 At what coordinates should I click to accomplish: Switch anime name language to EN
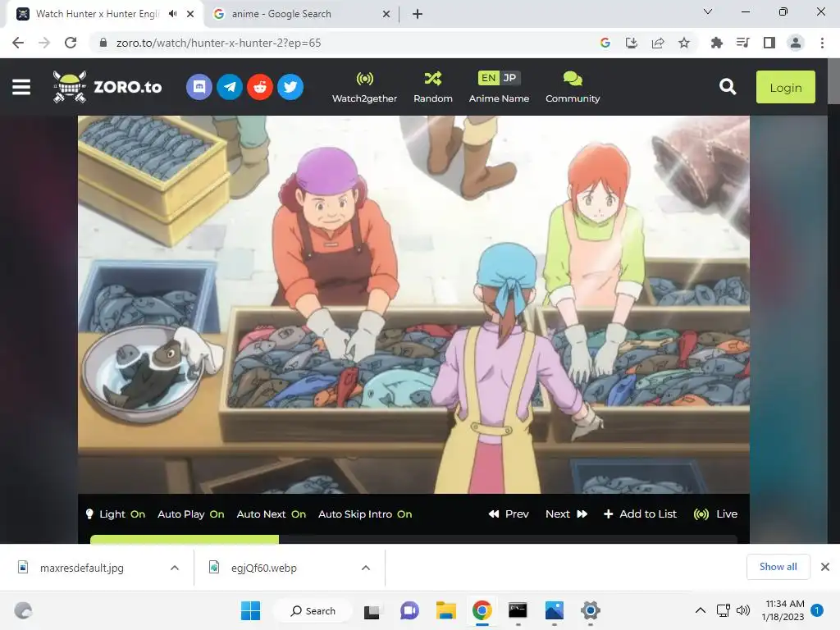pyautogui.click(x=488, y=78)
